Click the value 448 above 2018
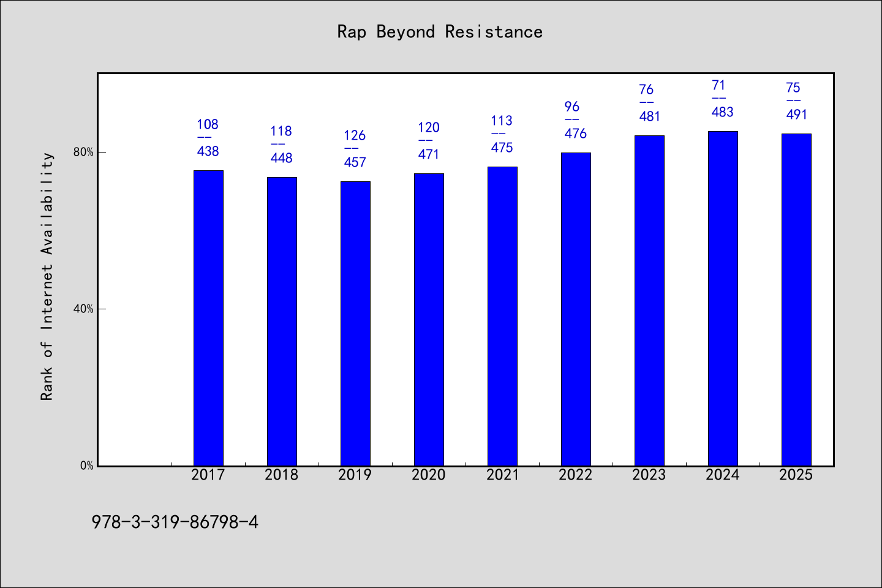 pyautogui.click(x=282, y=158)
